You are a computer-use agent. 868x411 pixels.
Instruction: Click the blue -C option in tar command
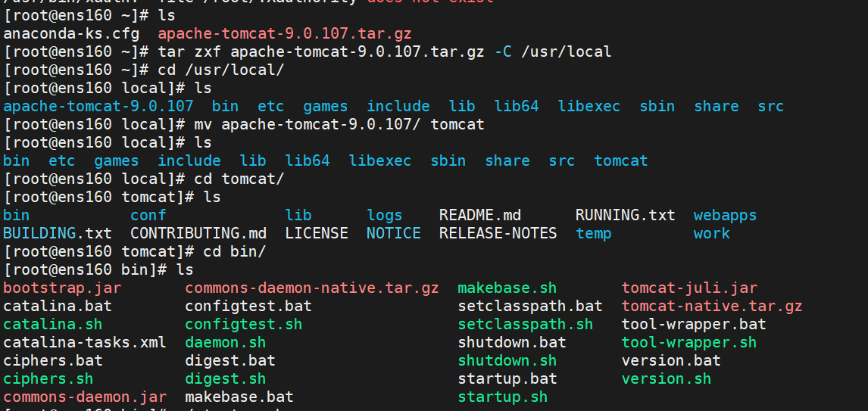[x=503, y=52]
